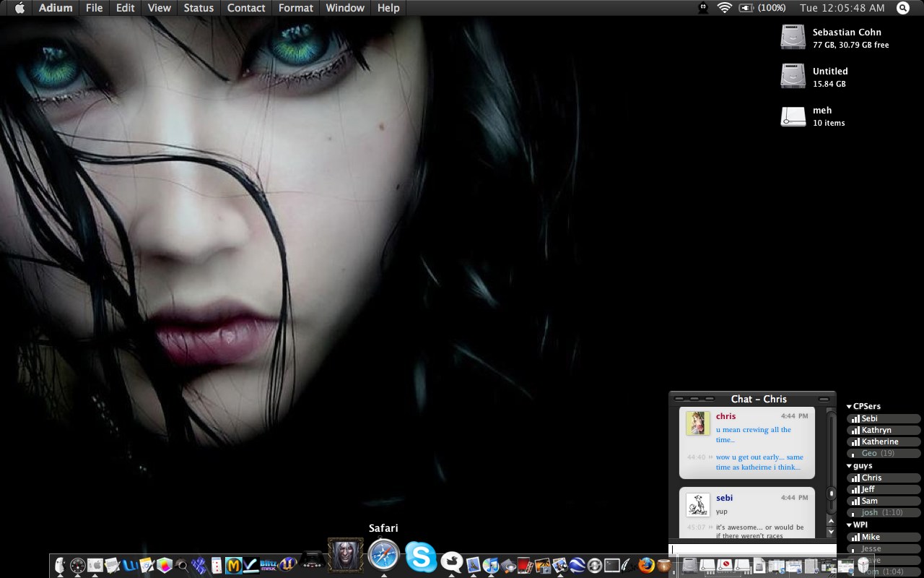924x578 pixels.
Task: Launch the Warcraft portrait icon in Dock
Action: (x=346, y=555)
